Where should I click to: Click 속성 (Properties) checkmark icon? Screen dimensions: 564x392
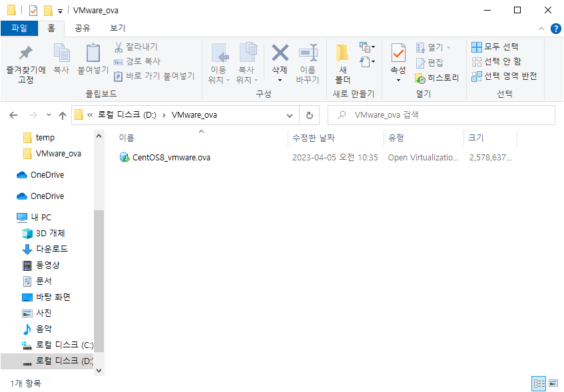(x=398, y=53)
